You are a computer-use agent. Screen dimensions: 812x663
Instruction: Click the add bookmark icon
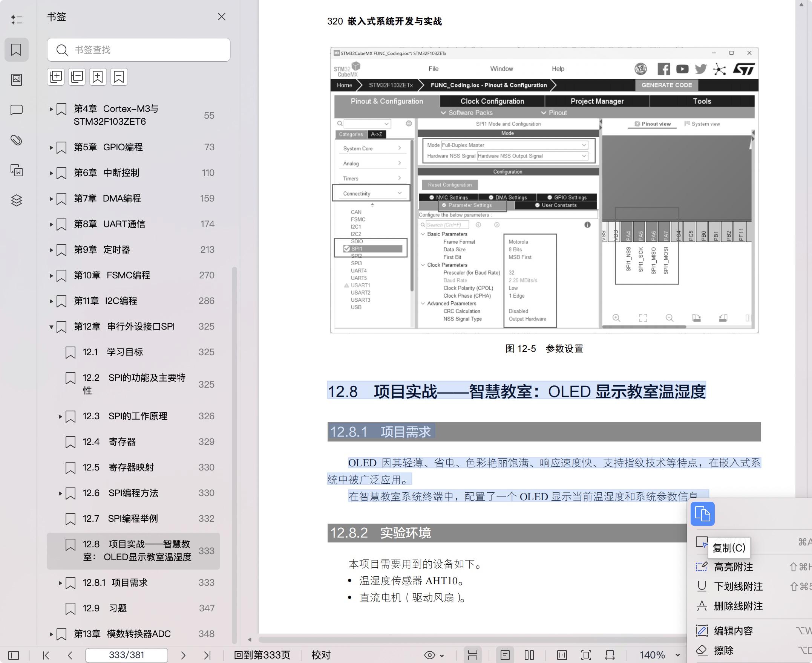(98, 77)
